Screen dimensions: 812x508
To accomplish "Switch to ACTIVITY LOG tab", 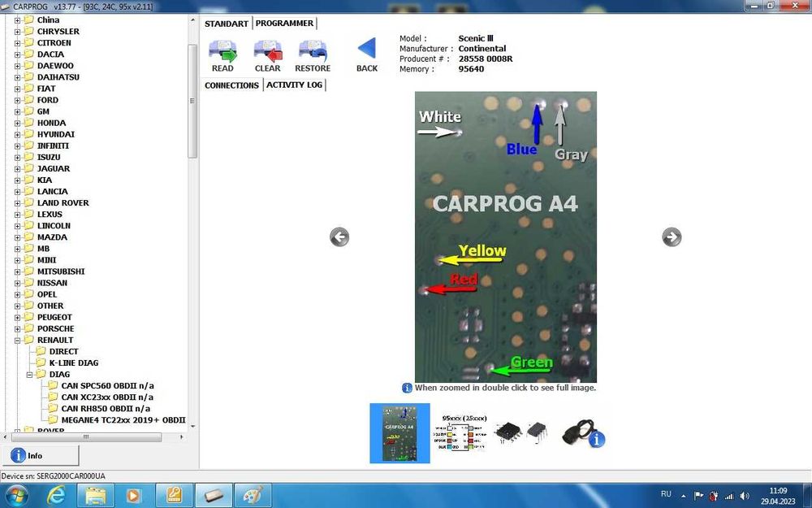I will click(294, 85).
